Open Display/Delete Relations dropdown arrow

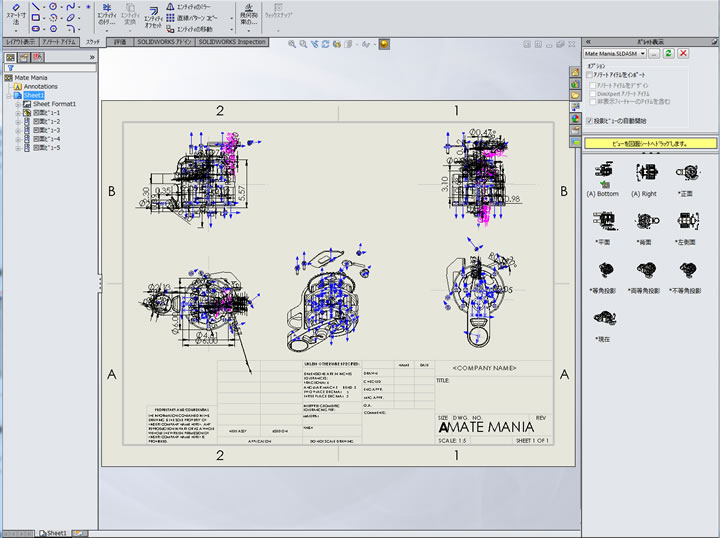(248, 31)
